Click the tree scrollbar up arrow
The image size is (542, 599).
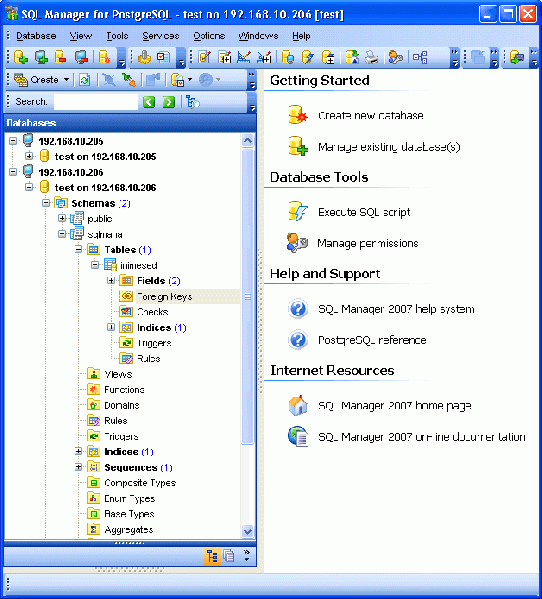click(x=248, y=141)
